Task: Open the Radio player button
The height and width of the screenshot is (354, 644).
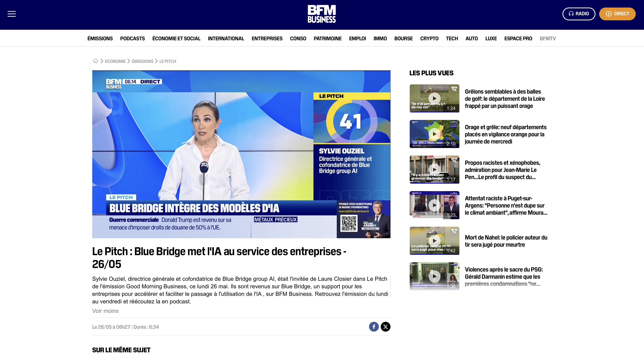Action: [x=579, y=14]
